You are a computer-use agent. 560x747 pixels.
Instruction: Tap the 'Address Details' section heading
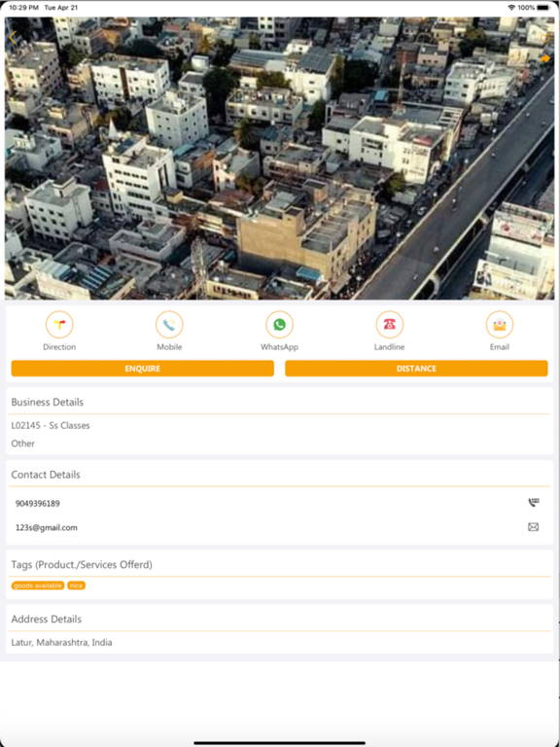(x=47, y=620)
